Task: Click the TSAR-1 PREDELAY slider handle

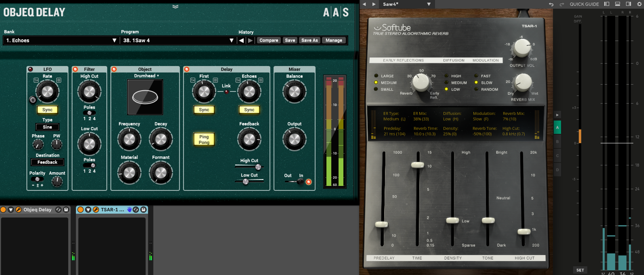Action: (382, 224)
